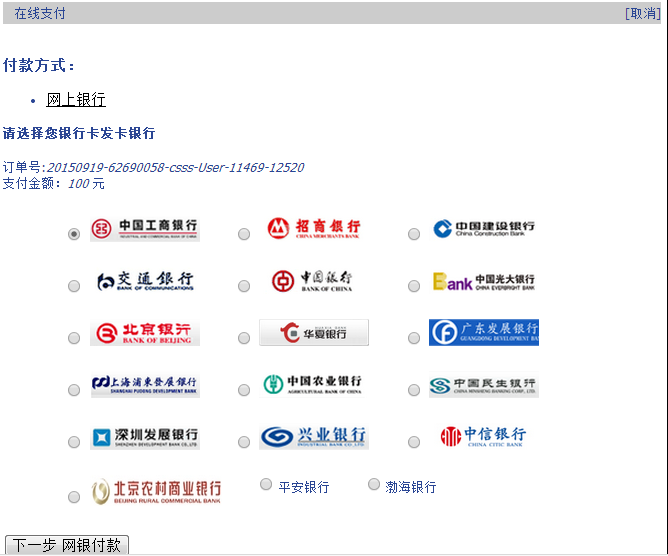Select the radio button for 招商银行
Viewport: 668px width, 556px height.
[244, 234]
